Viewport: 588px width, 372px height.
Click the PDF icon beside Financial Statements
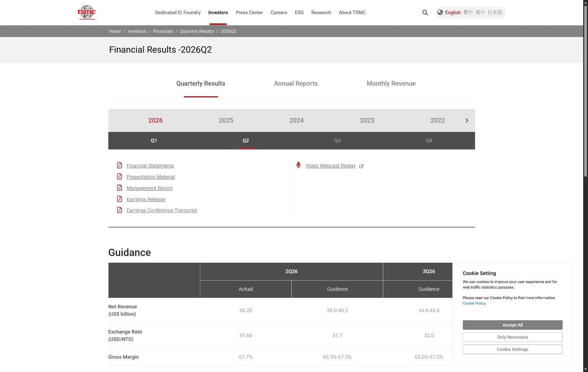[x=119, y=165]
